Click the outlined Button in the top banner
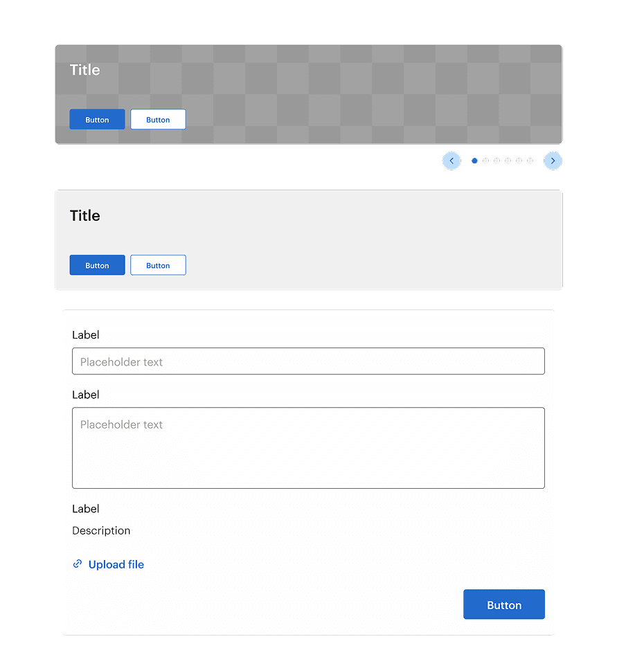The width and height of the screenshot is (644, 648). coord(158,119)
